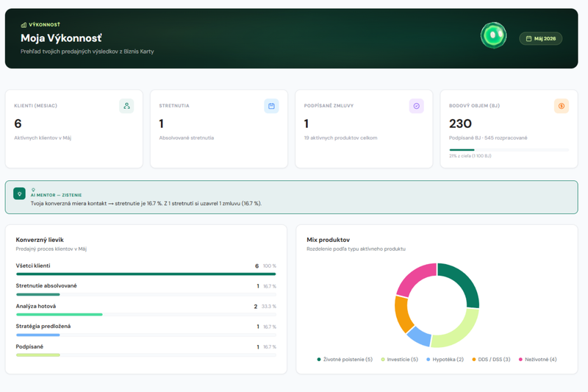Screen dimensions: 588x392
Task: Click the coin icon in Bodový objem card
Action: point(562,106)
